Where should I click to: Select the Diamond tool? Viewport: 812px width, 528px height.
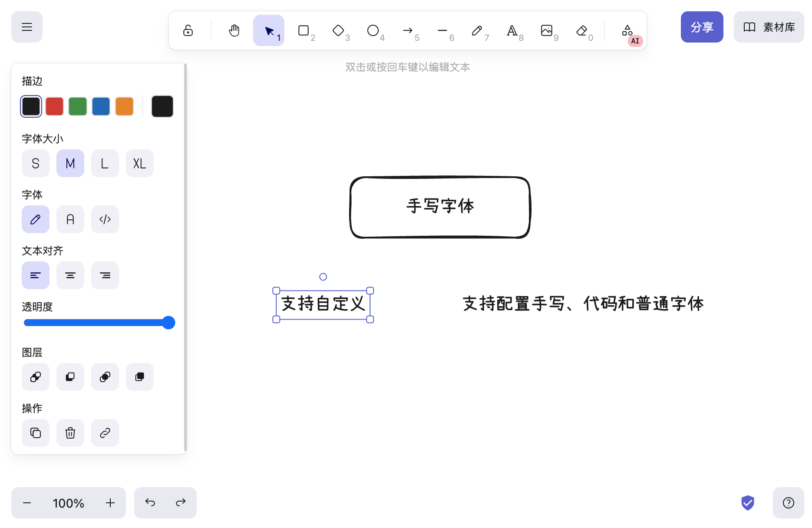click(x=338, y=30)
